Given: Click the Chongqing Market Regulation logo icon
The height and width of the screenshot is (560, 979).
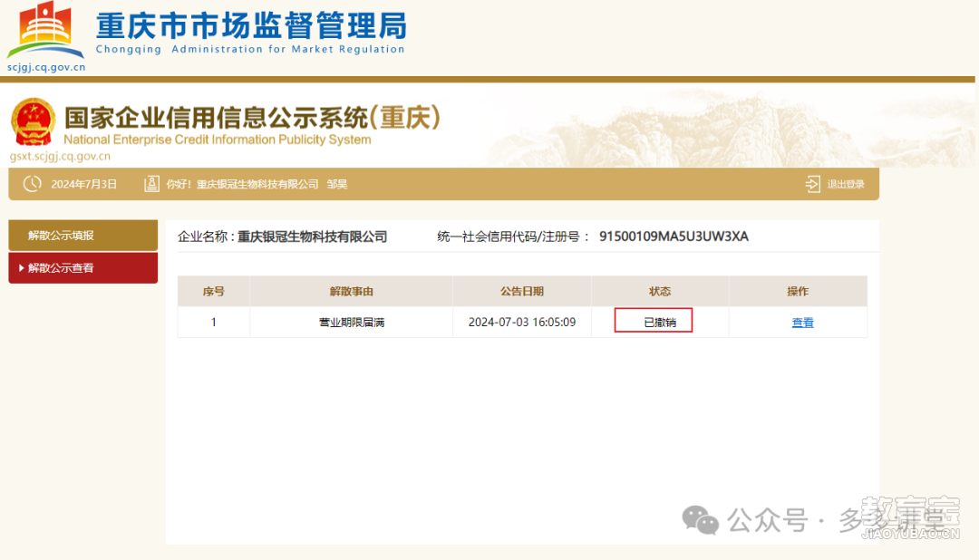Looking at the screenshot, I should point(45,30).
